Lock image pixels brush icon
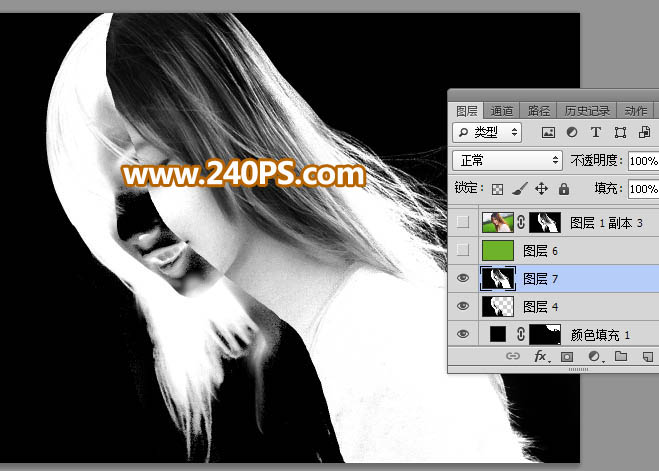 (520, 189)
